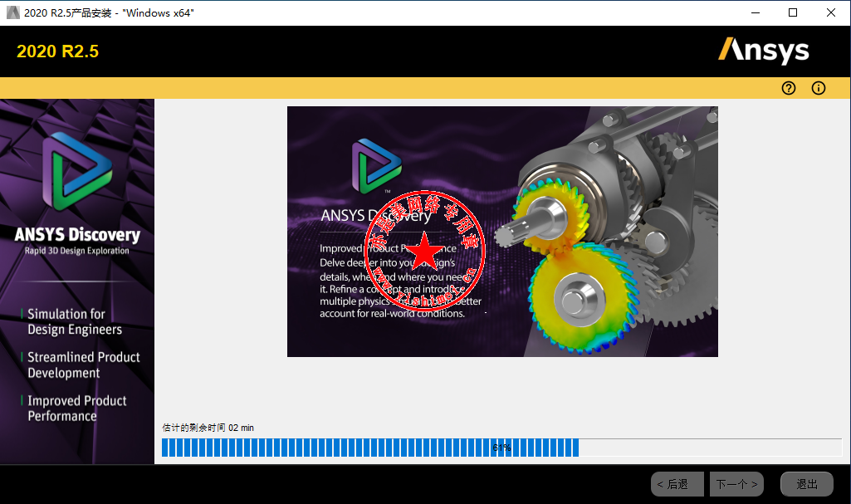This screenshot has width=851, height=504.
Task: Click the Improved Product Performance sidebar text
Action: click(77, 409)
